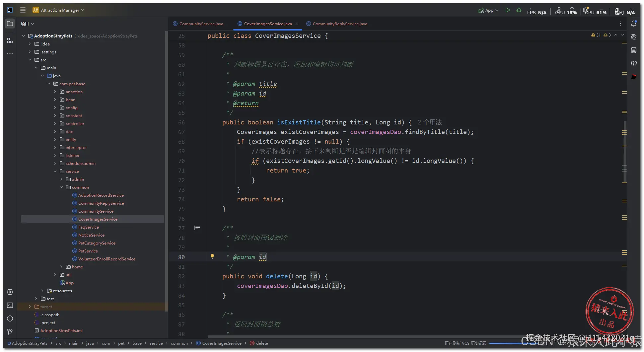Open the editor tabs options menu
644x352 pixels.
tap(620, 24)
